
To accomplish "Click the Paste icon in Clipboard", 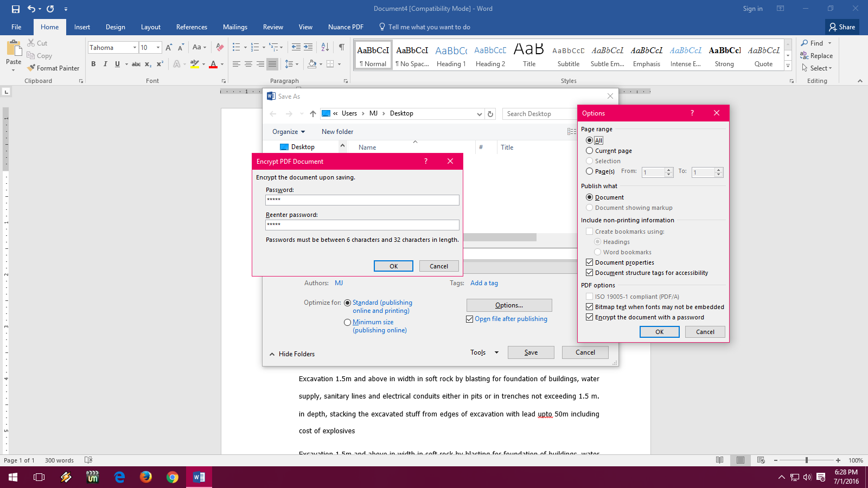I will click(x=14, y=49).
